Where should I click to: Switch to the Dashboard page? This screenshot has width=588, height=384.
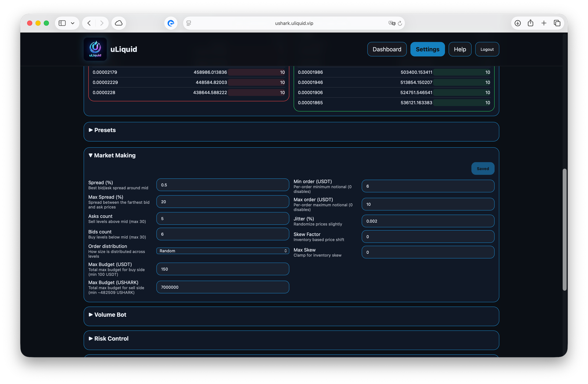pos(387,49)
